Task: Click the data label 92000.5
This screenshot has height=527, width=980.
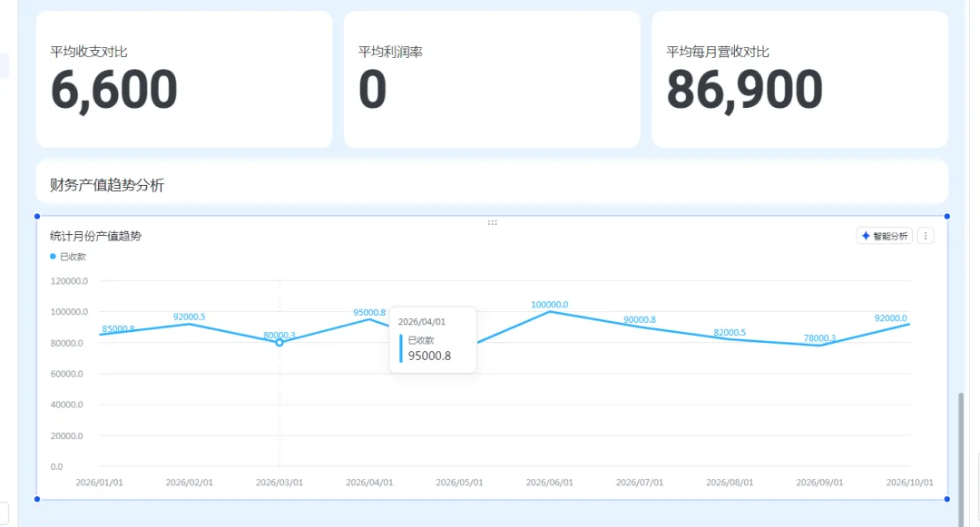Action: coord(190,317)
